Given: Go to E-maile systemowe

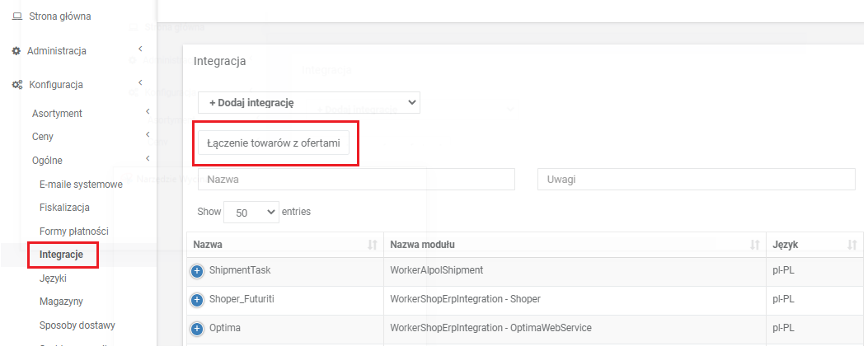Looking at the screenshot, I should click(81, 184).
